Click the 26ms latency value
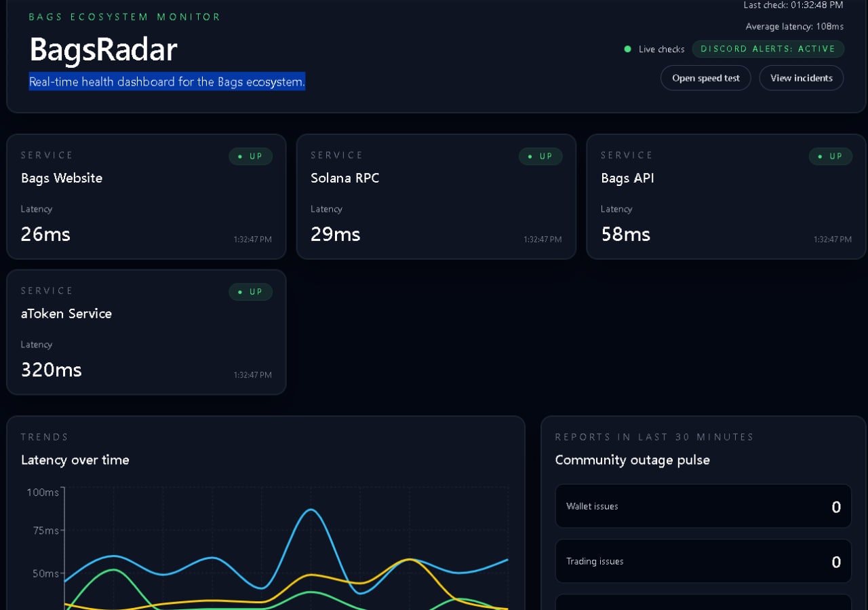Image resolution: width=868 pixels, height=610 pixels. pos(45,234)
